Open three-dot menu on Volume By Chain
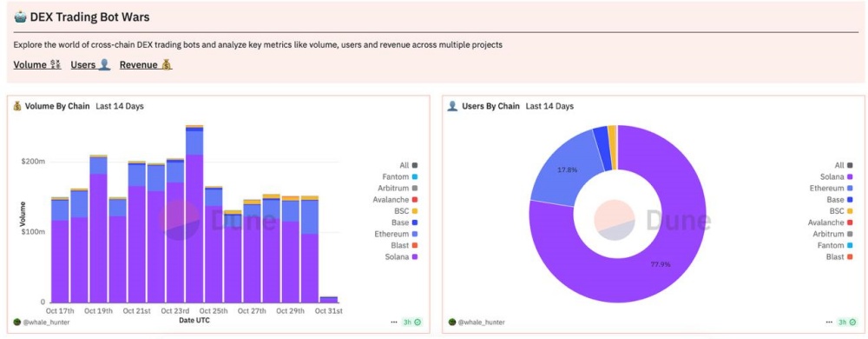This screenshot has width=868, height=339. [x=394, y=322]
